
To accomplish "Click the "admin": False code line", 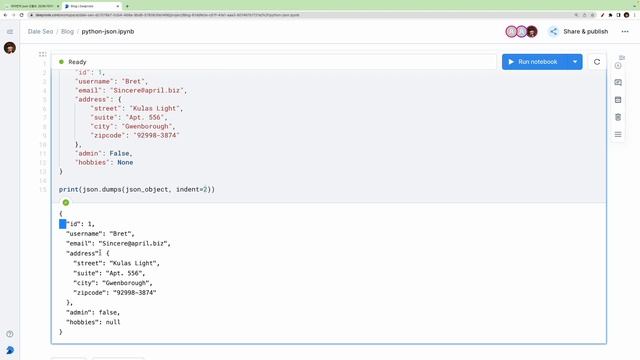I will pos(104,153).
